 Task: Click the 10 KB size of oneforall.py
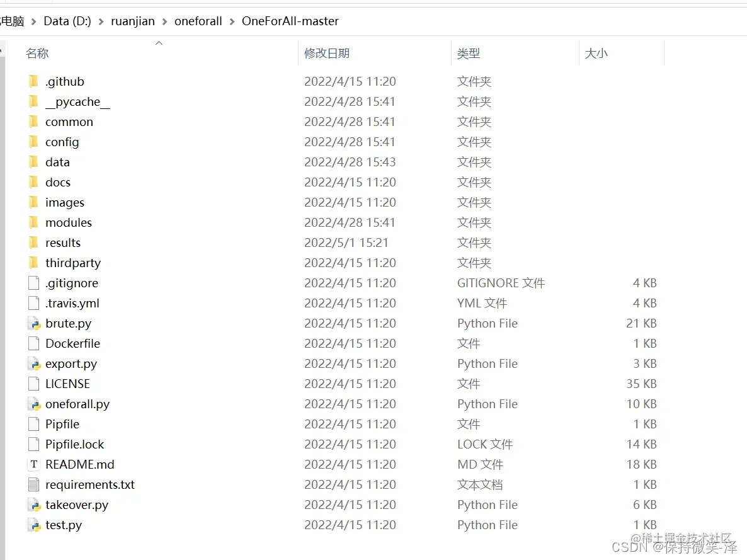click(x=641, y=404)
